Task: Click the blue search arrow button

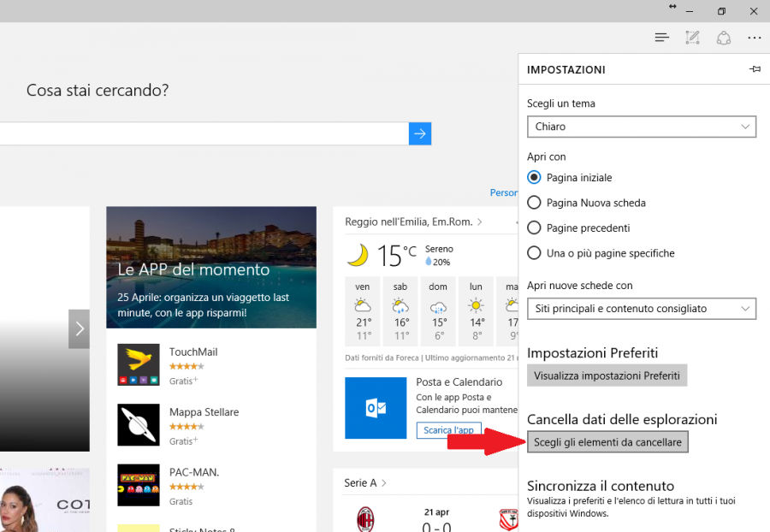Action: pyautogui.click(x=420, y=133)
